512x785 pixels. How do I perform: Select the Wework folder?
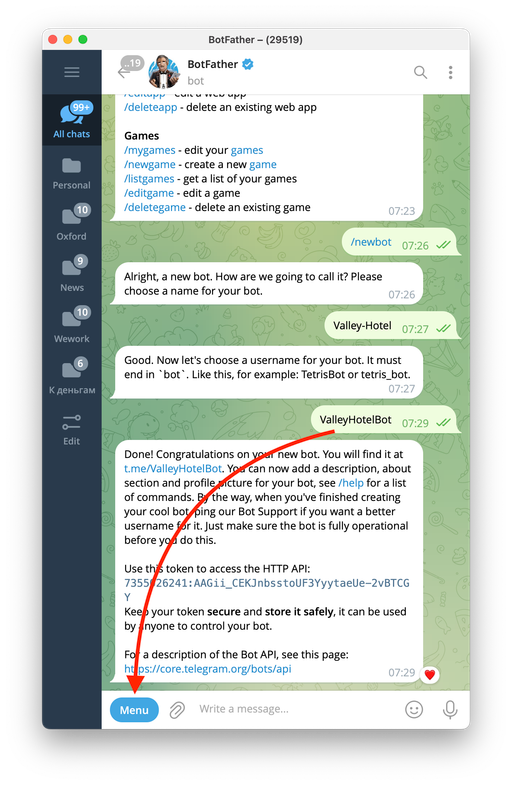click(x=72, y=325)
